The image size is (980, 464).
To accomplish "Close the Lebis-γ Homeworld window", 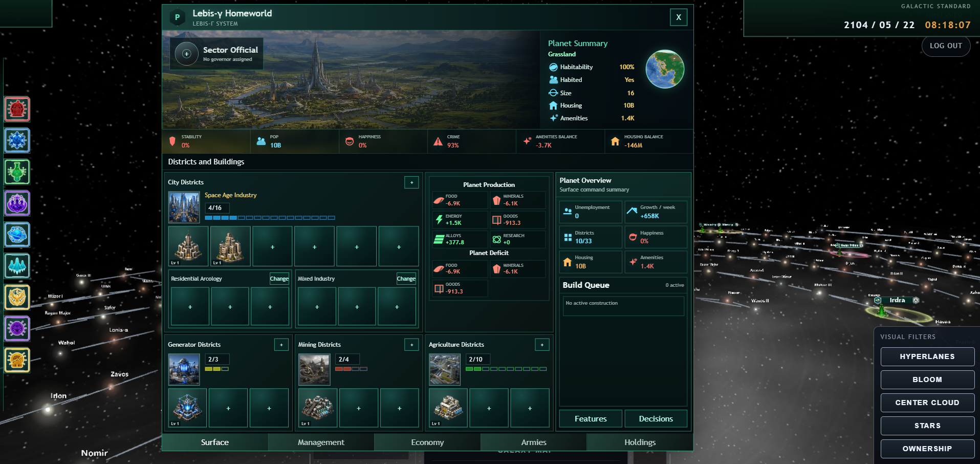I will pyautogui.click(x=679, y=17).
